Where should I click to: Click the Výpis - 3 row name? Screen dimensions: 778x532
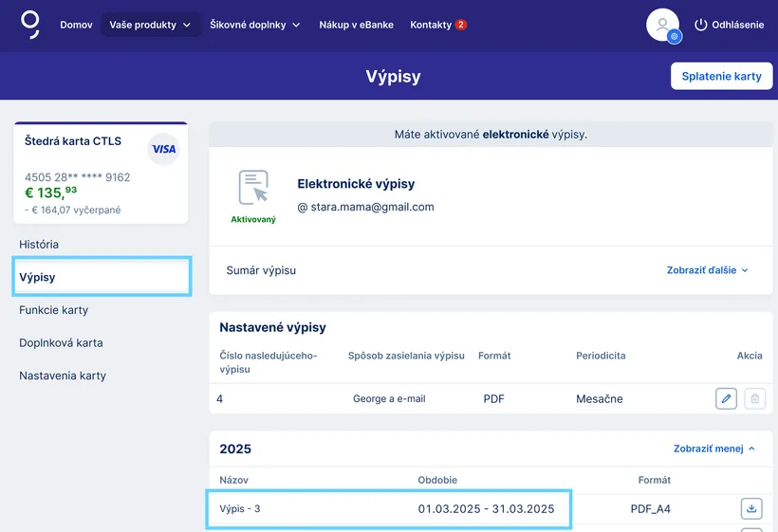pos(240,508)
